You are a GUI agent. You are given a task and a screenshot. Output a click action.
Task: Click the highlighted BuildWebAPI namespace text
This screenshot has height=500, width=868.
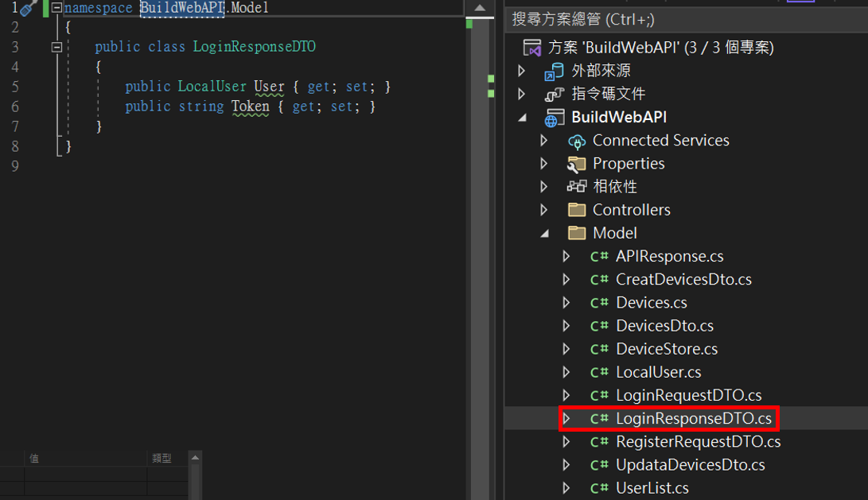point(182,8)
